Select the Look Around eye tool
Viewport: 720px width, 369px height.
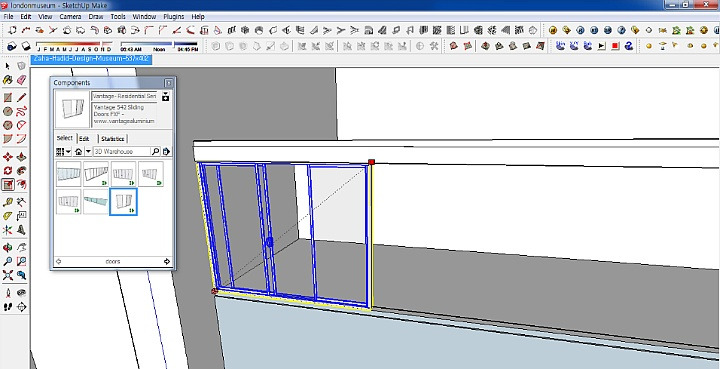(x=21, y=293)
